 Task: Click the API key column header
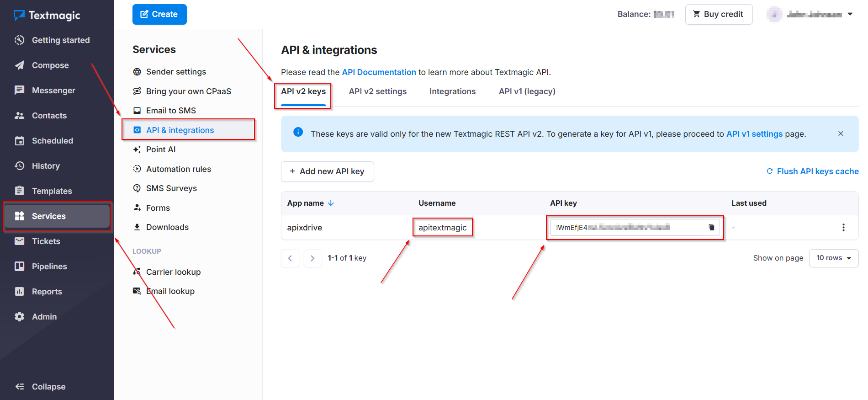tap(563, 203)
